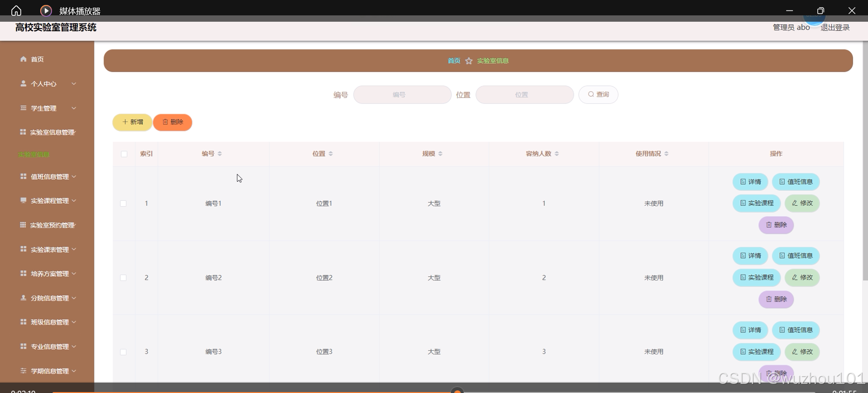The width and height of the screenshot is (868, 393).
Task: Click the star icon in the breadcrumb bar
Action: coord(469,61)
